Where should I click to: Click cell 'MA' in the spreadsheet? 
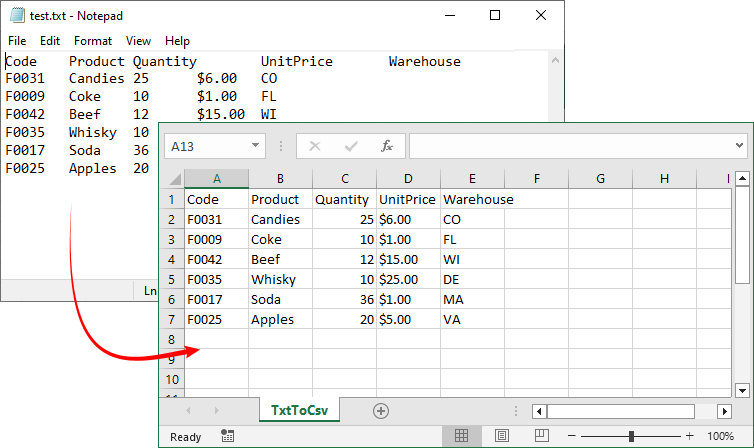(x=472, y=299)
